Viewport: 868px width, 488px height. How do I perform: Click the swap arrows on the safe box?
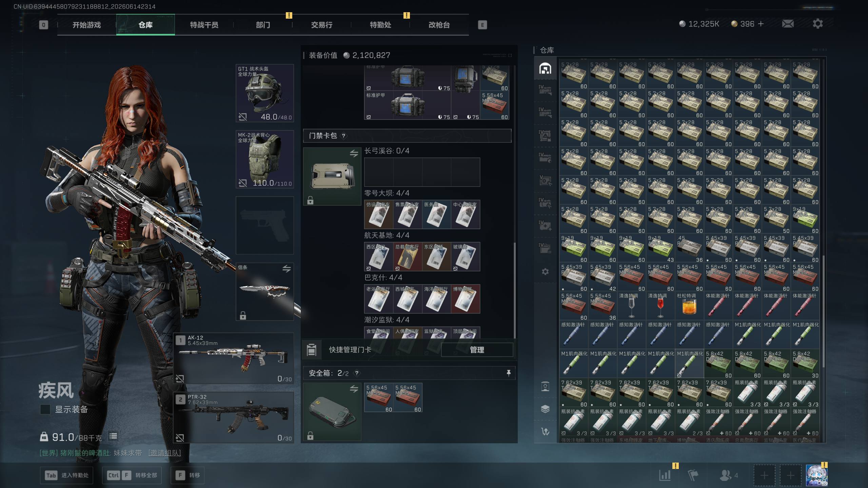tap(354, 389)
